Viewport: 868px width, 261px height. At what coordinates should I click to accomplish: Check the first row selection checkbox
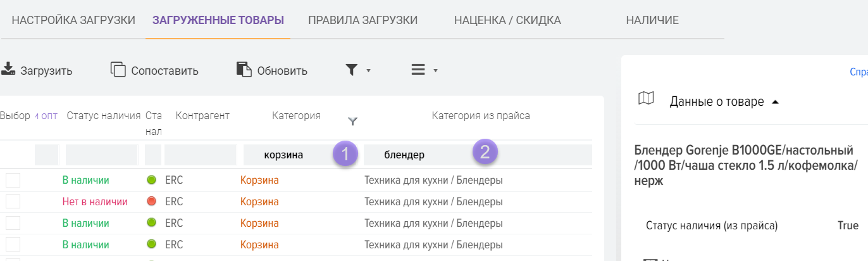tap(13, 180)
